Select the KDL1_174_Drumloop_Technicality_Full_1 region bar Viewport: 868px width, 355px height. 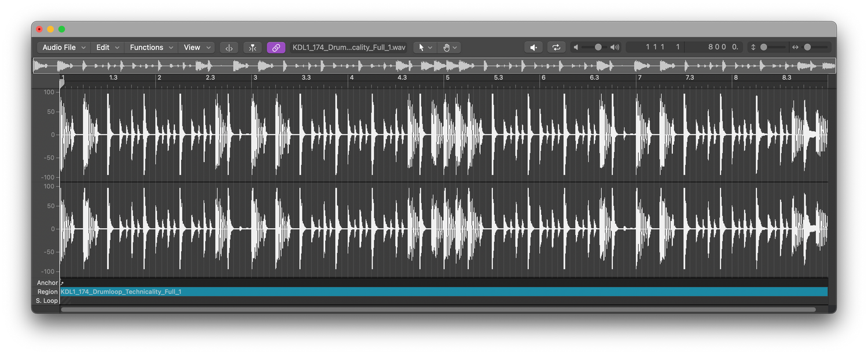pos(444,292)
